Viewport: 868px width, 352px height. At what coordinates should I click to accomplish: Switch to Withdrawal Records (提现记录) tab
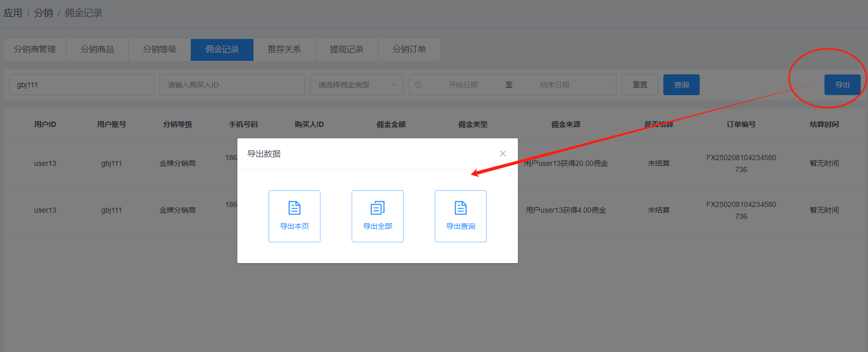coord(346,49)
